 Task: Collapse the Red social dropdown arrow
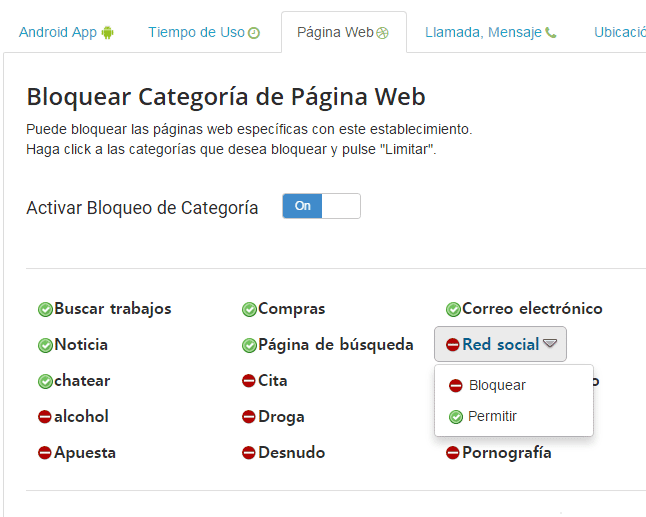click(550, 343)
